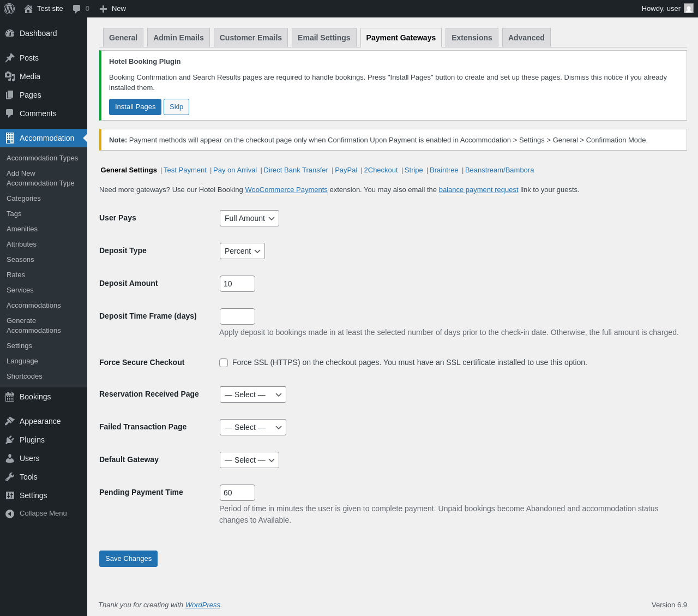Click the New plus icon
Screen dimensions: 698x616
103,9
